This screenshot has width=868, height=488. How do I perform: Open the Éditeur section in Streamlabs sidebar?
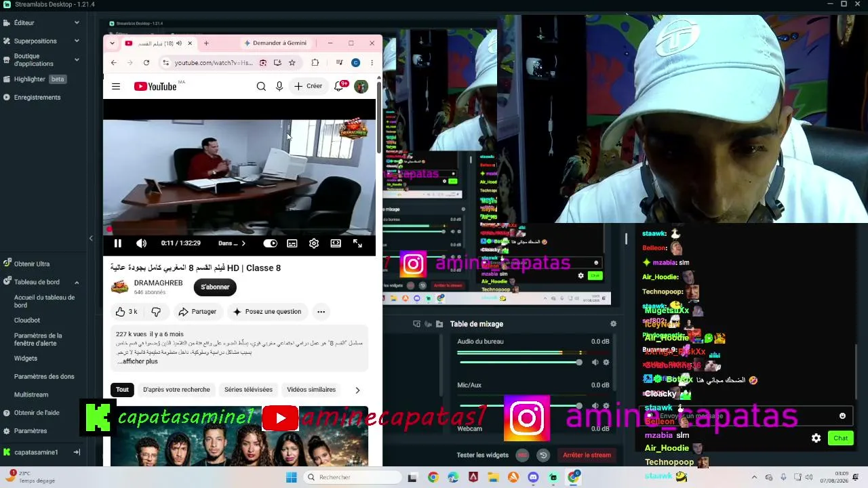click(24, 22)
